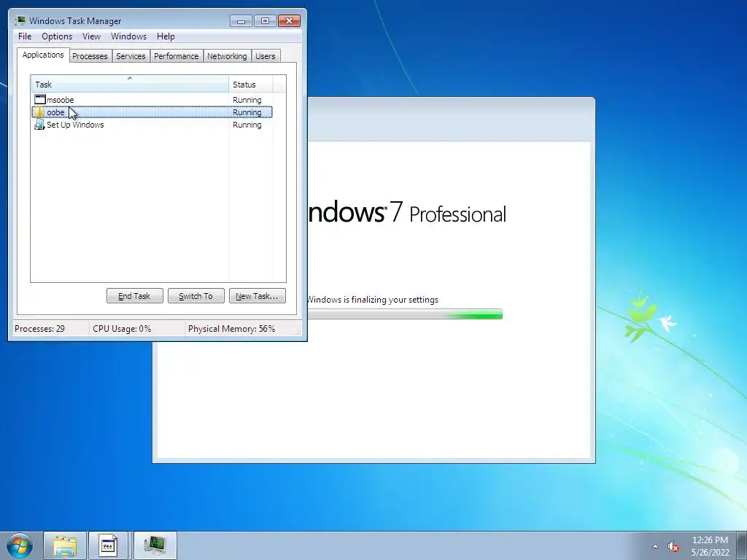Switch to the Performance tab
Viewport: 747px width, 560px height.
[177, 56]
